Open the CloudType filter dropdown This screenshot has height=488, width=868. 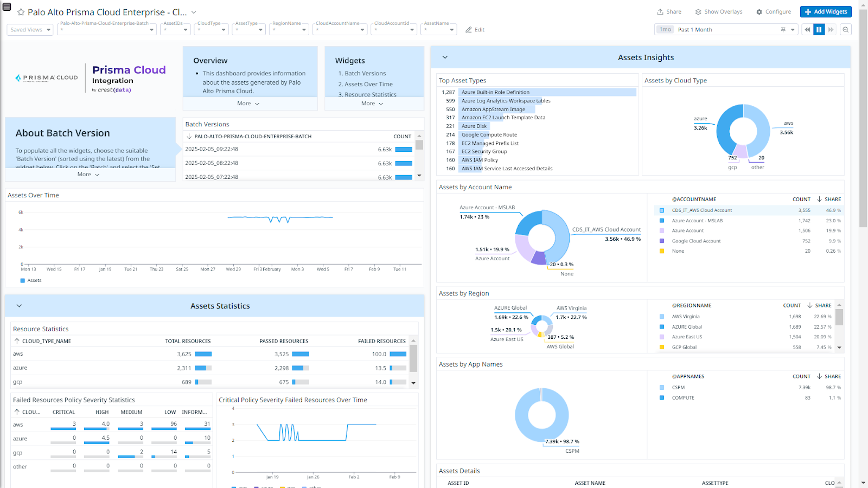point(211,30)
